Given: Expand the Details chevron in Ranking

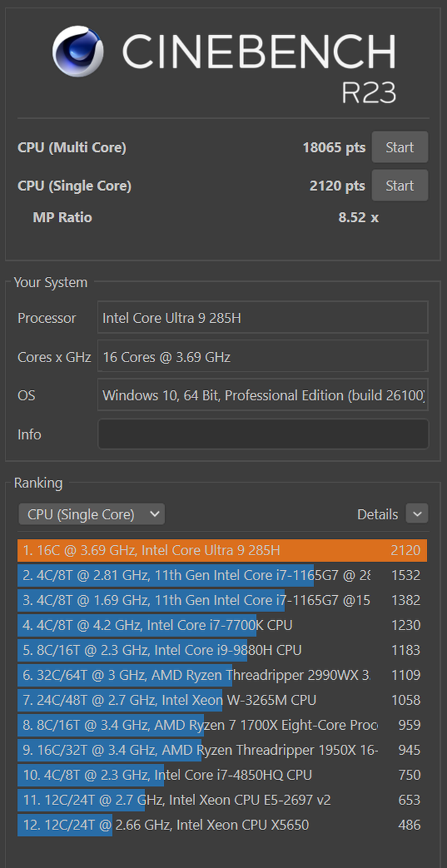Looking at the screenshot, I should [417, 514].
